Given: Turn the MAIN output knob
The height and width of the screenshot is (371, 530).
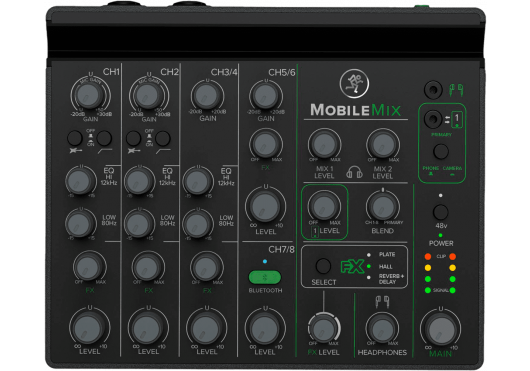Looking at the screenshot, I should 441,329.
